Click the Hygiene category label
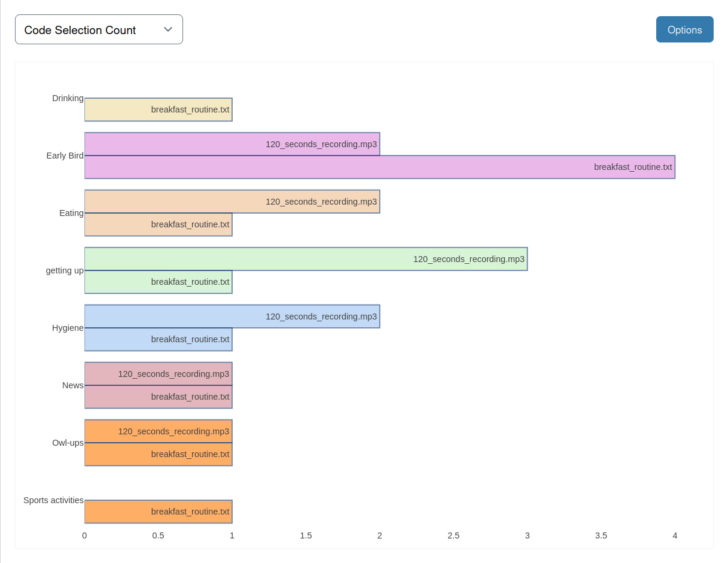 tap(68, 328)
